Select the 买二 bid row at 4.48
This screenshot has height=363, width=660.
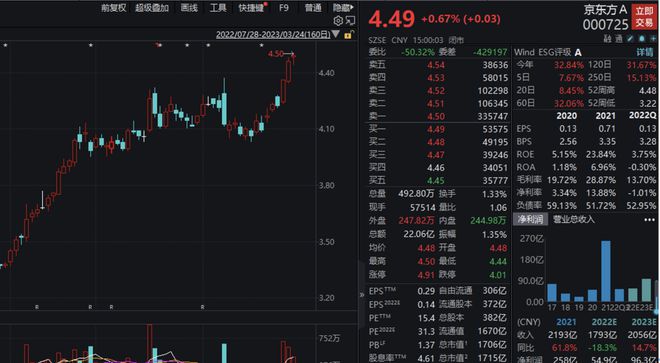pyautogui.click(x=438, y=142)
